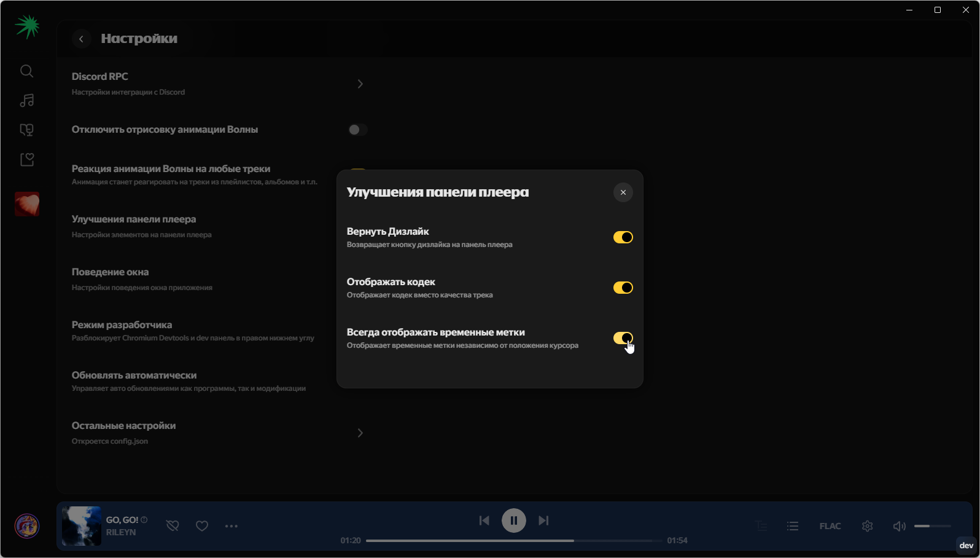980x558 pixels.
Task: Expand the Discord RPC settings chevron
Action: [x=360, y=84]
